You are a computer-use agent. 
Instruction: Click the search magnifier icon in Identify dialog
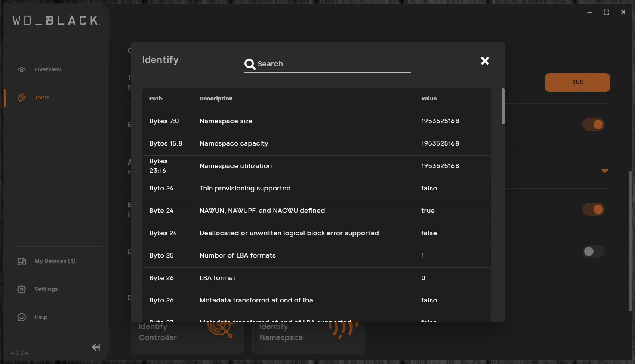pos(250,64)
